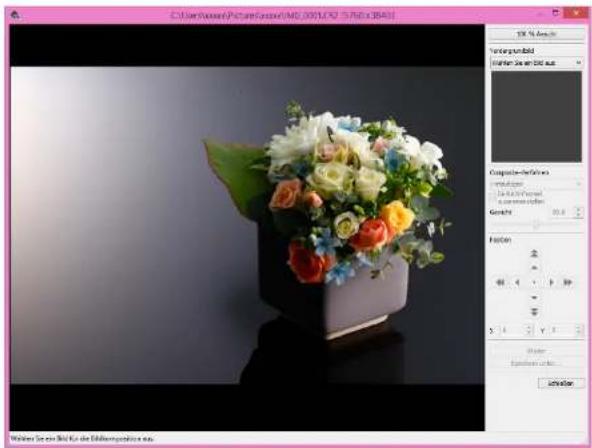This screenshot has width=592, height=448.
Task: Click the greyed button above Speichern unter
Action: point(536,351)
